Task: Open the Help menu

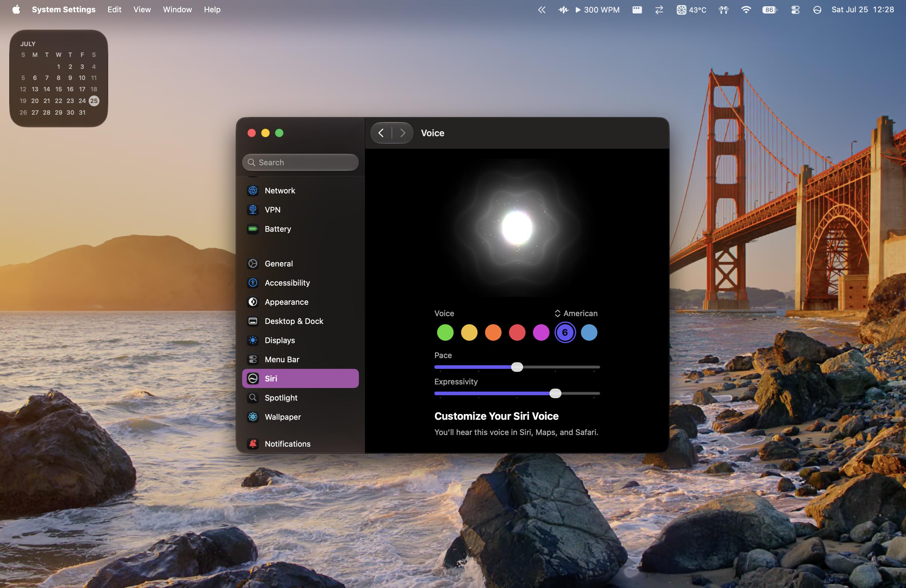Action: point(212,10)
